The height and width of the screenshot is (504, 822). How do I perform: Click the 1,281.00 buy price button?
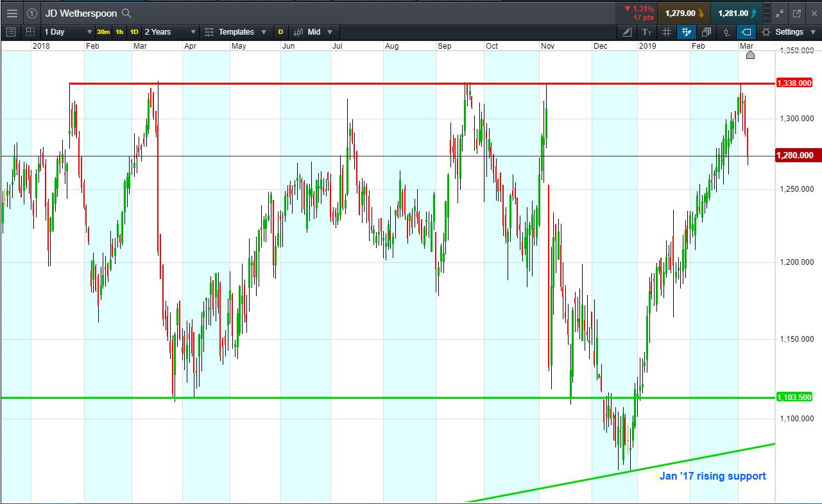coord(737,13)
